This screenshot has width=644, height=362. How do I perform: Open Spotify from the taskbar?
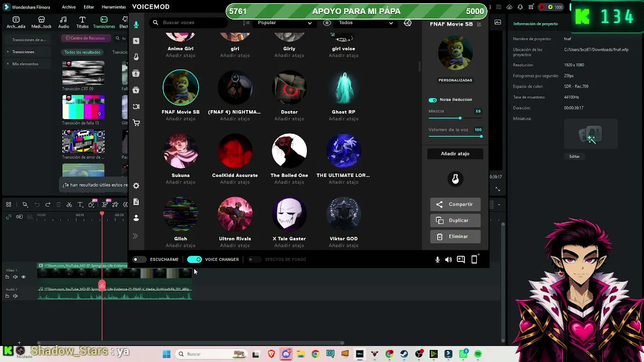pyautogui.click(x=478, y=354)
